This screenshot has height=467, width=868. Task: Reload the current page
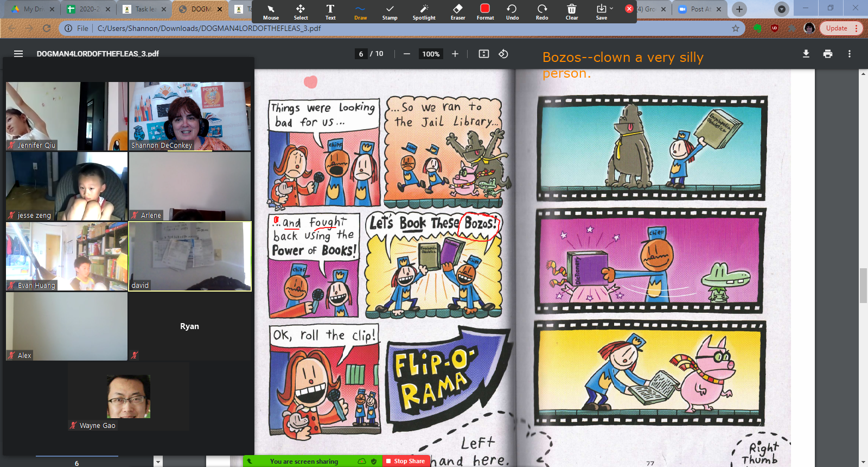coord(47,28)
